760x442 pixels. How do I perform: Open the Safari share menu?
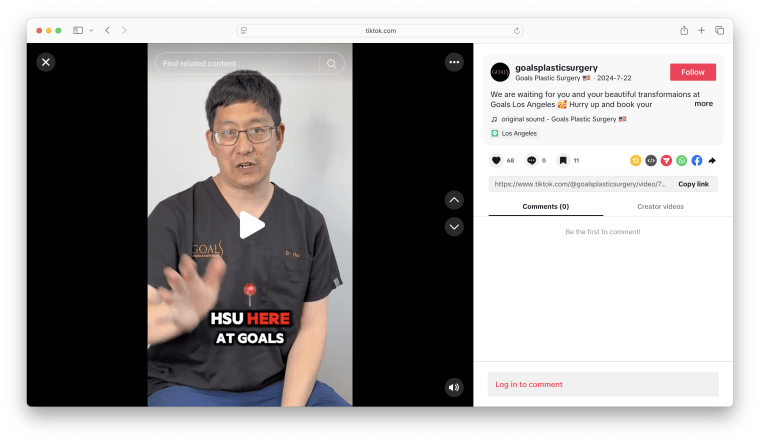[684, 30]
